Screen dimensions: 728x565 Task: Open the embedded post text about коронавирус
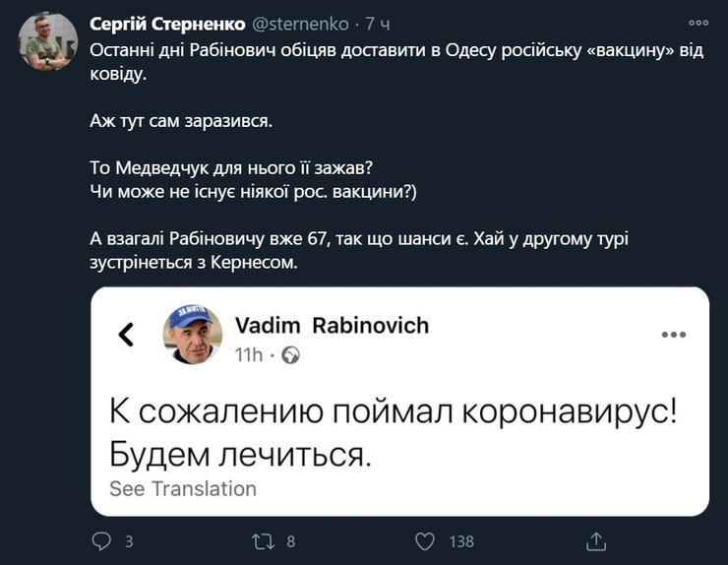coord(394,433)
